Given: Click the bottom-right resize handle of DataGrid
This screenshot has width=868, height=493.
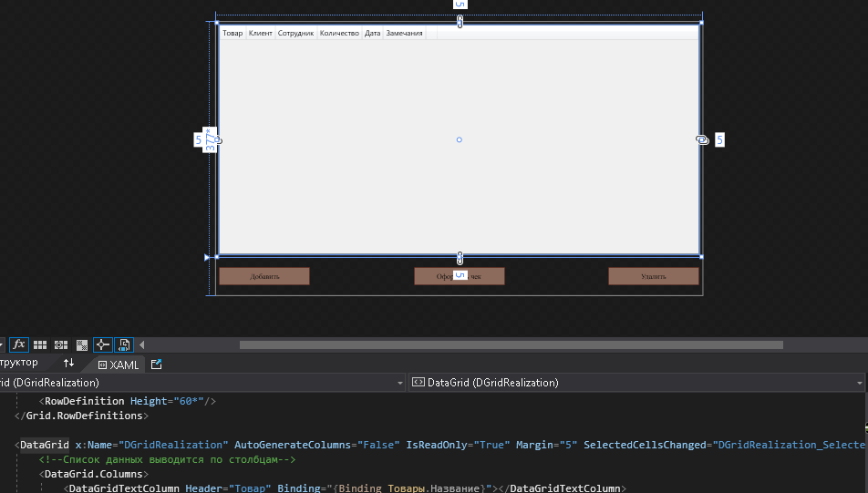Looking at the screenshot, I should (701, 257).
